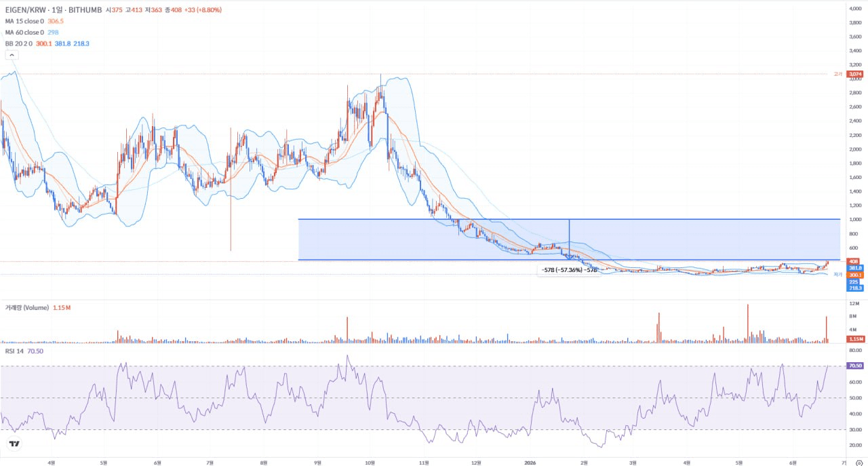
Task: Click the 30.00 level on RSI scale
Action: point(854,429)
